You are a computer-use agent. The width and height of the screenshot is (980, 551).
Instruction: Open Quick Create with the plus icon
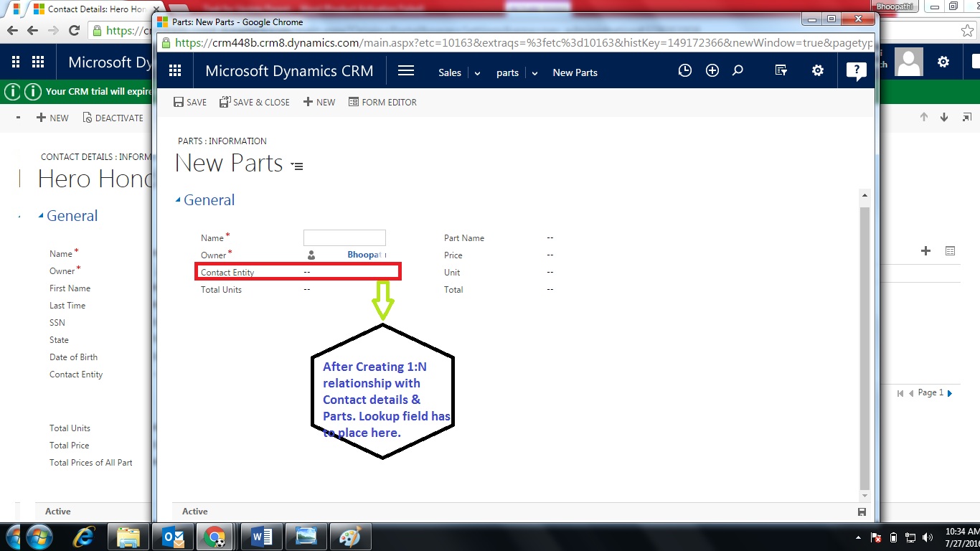click(x=711, y=70)
